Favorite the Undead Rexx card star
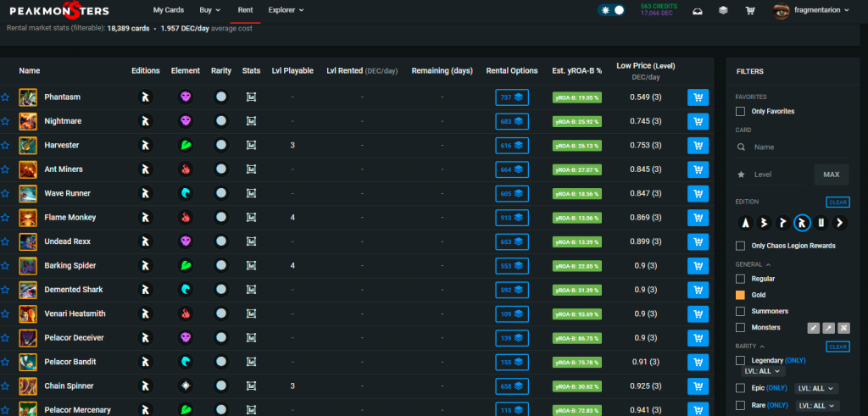The height and width of the screenshot is (416, 868). pyautogui.click(x=5, y=241)
